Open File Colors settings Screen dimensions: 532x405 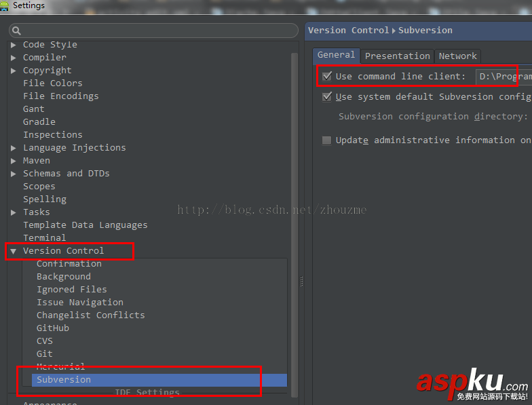[53, 83]
